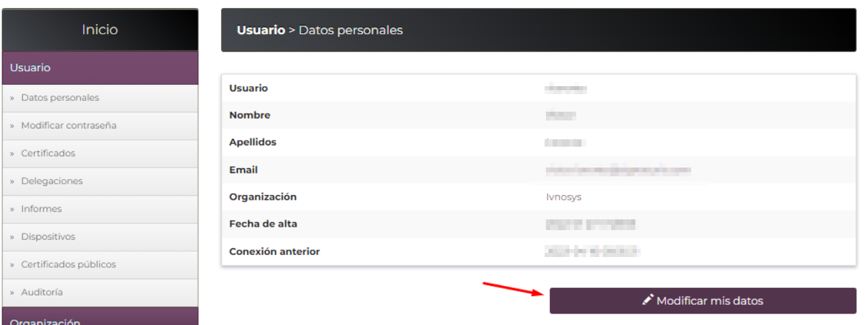The height and width of the screenshot is (325, 868).
Task: Open Delegaciones in the sidebar
Action: [100, 182]
